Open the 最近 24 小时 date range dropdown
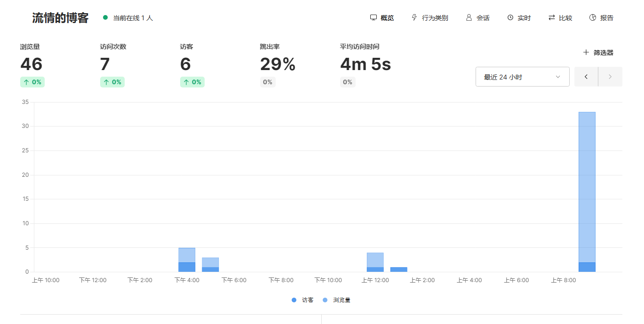Image resolution: width=644 pixels, height=324 pixels. click(522, 77)
